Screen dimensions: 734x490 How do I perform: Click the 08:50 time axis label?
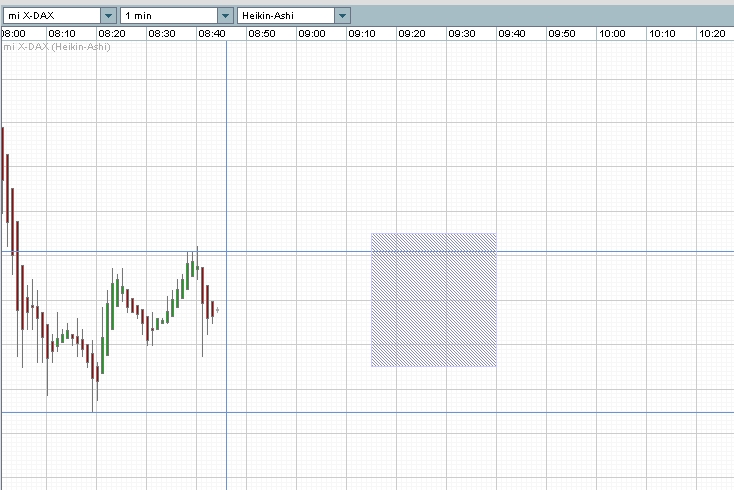click(262, 34)
